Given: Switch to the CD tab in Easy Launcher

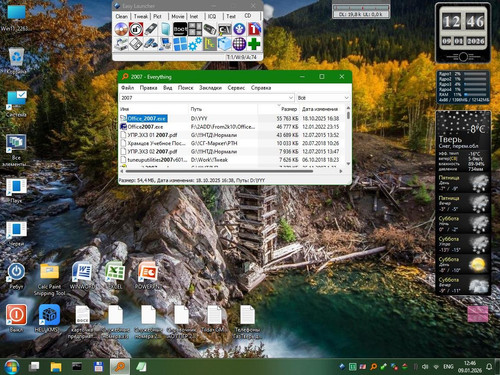Looking at the screenshot, I should 248,16.
